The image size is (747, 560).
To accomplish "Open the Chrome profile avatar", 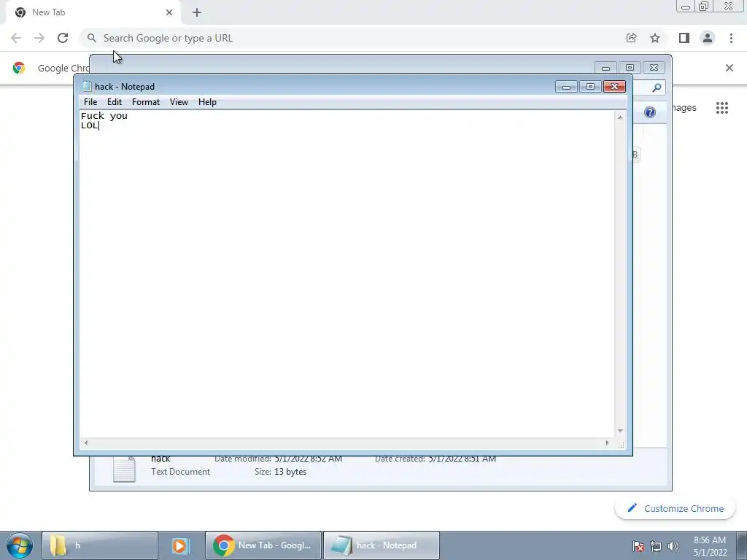I will pyautogui.click(x=708, y=38).
